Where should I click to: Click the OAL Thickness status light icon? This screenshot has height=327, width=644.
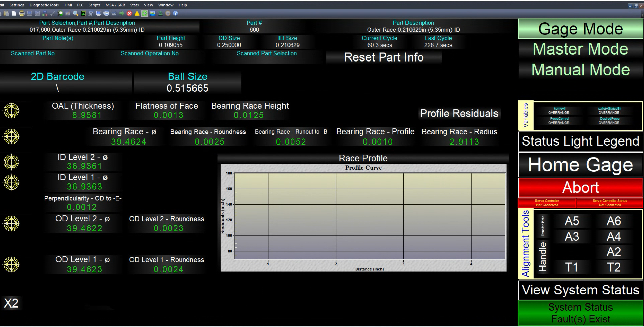[x=11, y=111]
